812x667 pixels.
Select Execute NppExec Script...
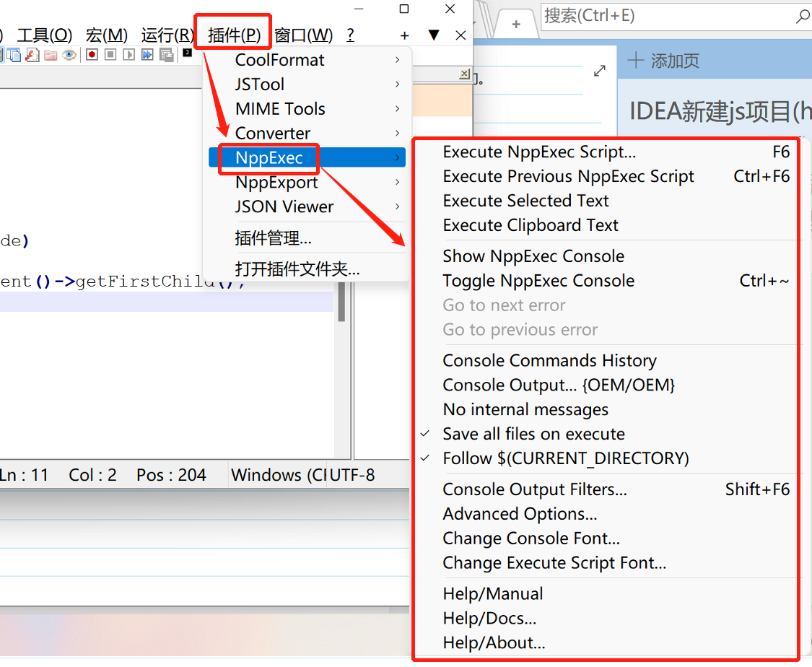pyautogui.click(x=539, y=152)
